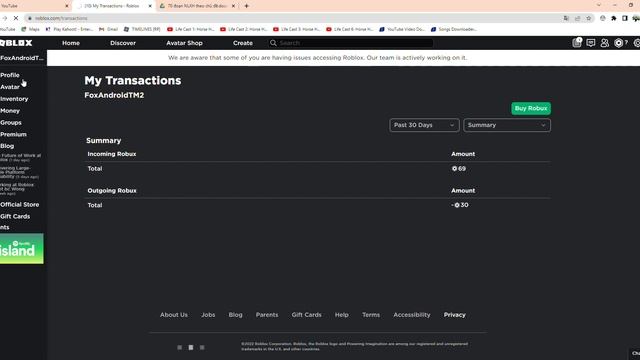Open the browser side panel icon
The width and height of the screenshot is (640, 360).
pyautogui.click(x=624, y=18)
